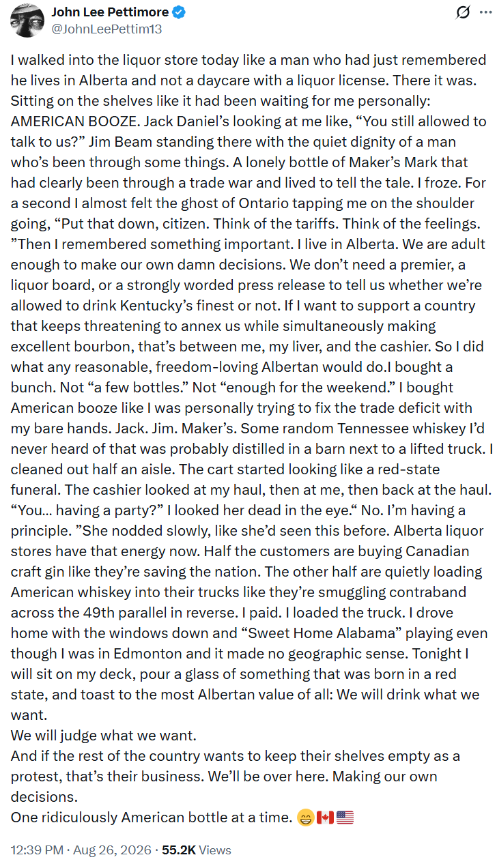This screenshot has width=497, height=868.
Task: Click the line "We will judge what we want."
Action: pyautogui.click(x=103, y=736)
